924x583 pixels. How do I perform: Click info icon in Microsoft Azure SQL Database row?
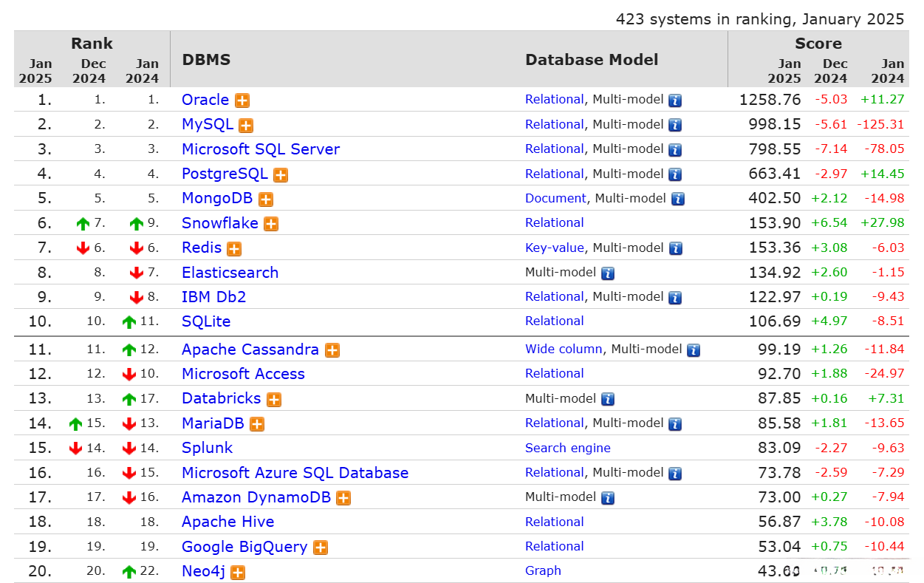pos(675,474)
